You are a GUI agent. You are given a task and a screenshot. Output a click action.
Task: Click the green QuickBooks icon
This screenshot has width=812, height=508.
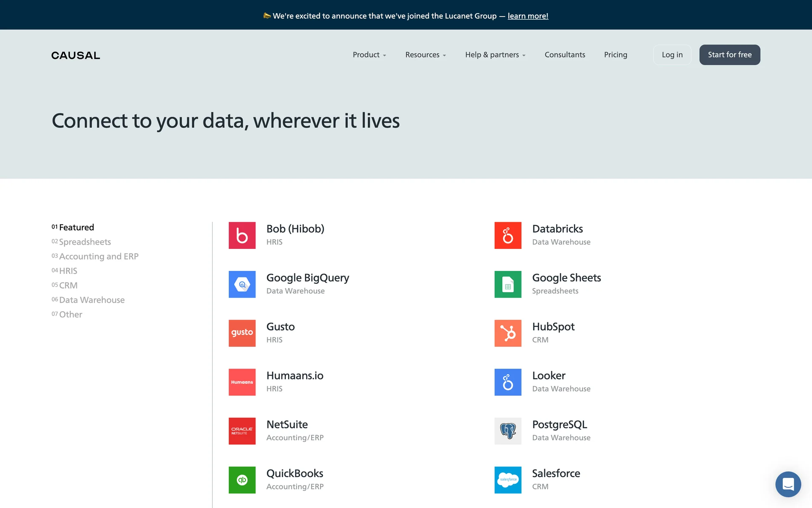coord(242,480)
